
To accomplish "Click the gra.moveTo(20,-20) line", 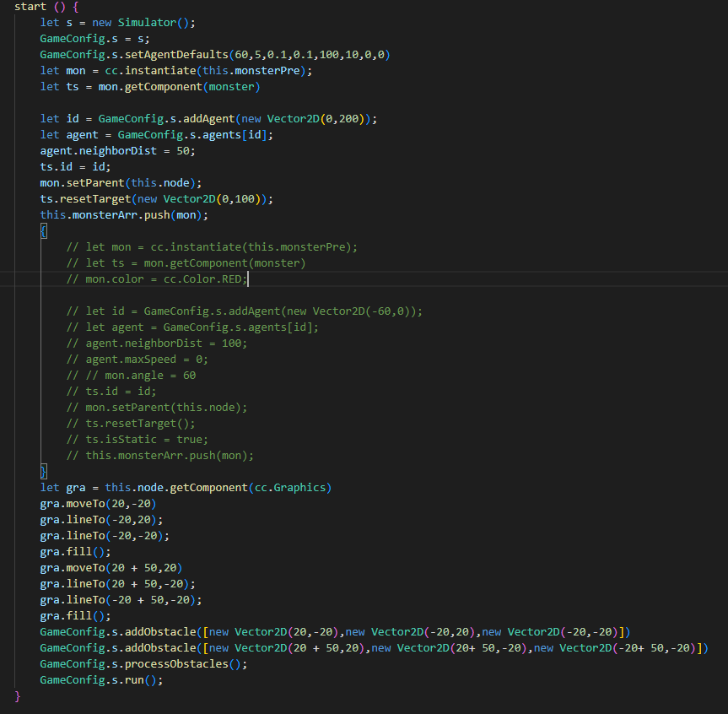I will coord(98,503).
